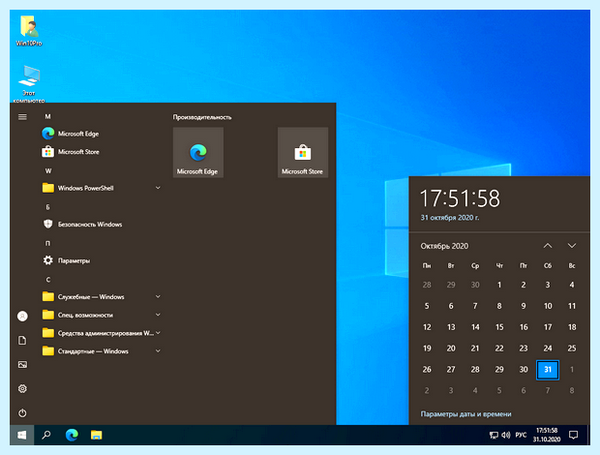Click the network icon in the system tray

click(494, 435)
